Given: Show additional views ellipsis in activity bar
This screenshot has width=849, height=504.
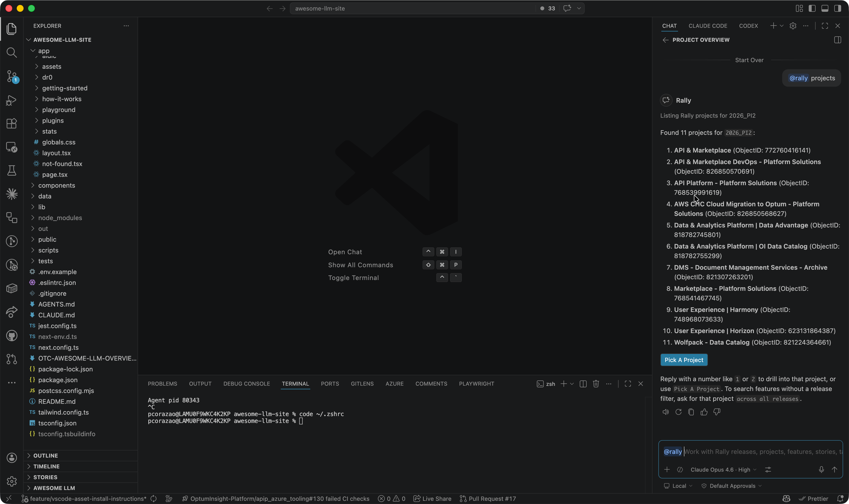Looking at the screenshot, I should coord(12,383).
